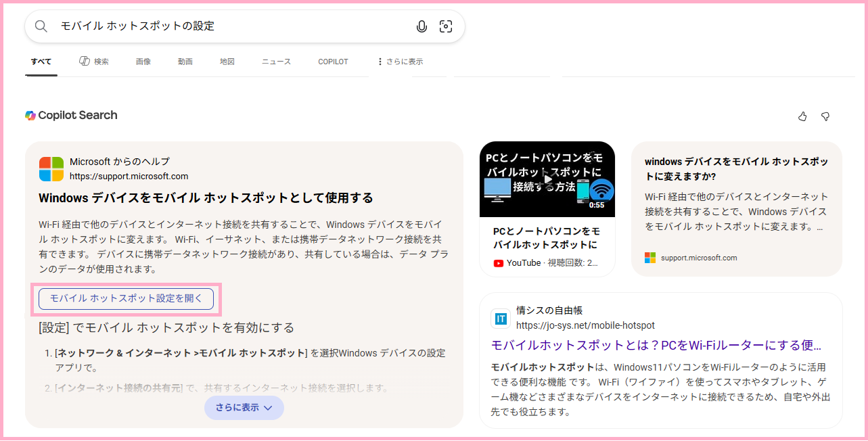The image size is (868, 441).
Task: Click the support.microsoft.com source label
Action: click(x=699, y=258)
